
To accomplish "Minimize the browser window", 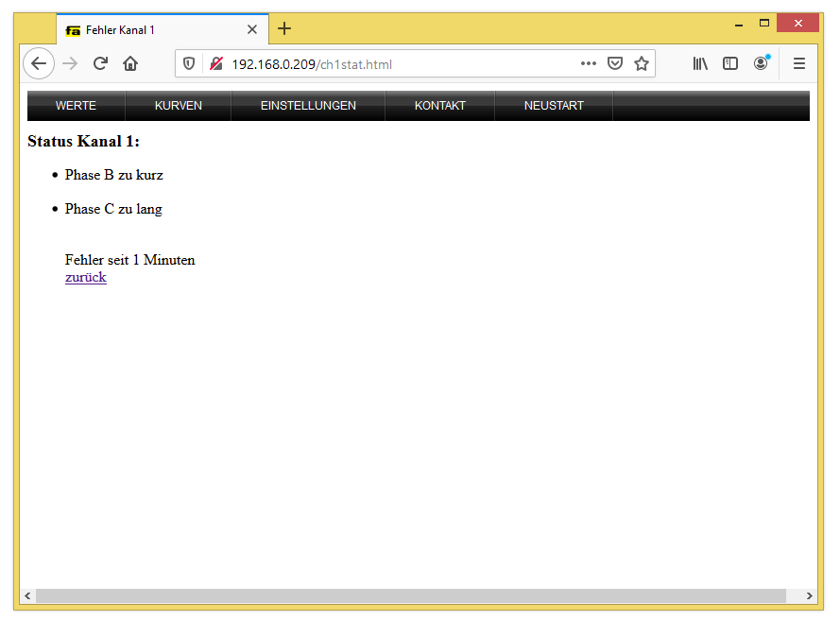I will coord(739,25).
